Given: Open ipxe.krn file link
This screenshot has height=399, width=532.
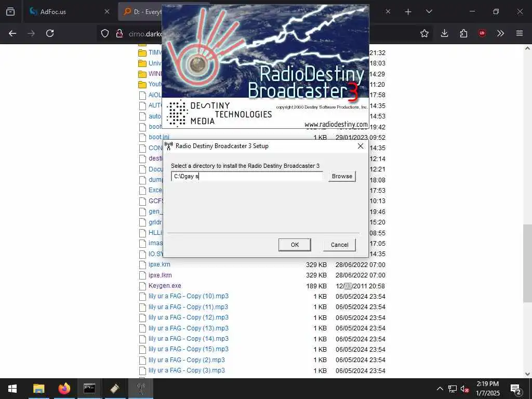Looking at the screenshot, I should 159,264.
